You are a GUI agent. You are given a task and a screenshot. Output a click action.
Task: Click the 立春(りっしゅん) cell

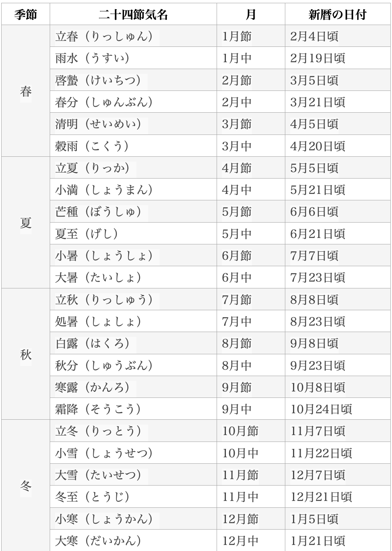pyautogui.click(x=133, y=36)
